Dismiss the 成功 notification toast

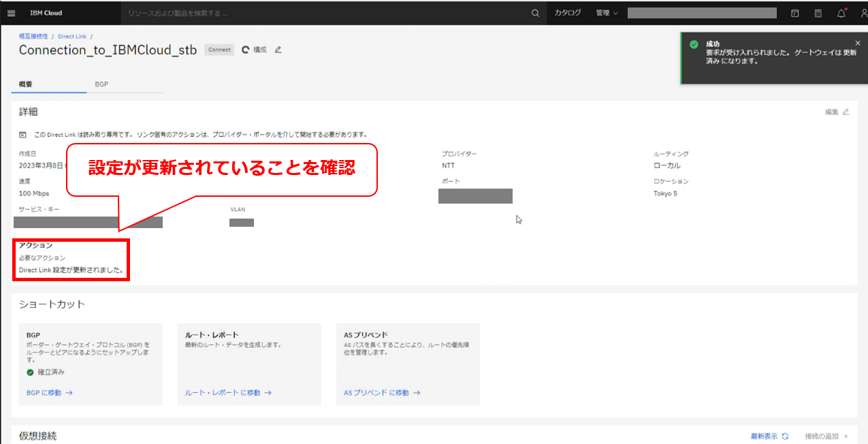(x=857, y=43)
